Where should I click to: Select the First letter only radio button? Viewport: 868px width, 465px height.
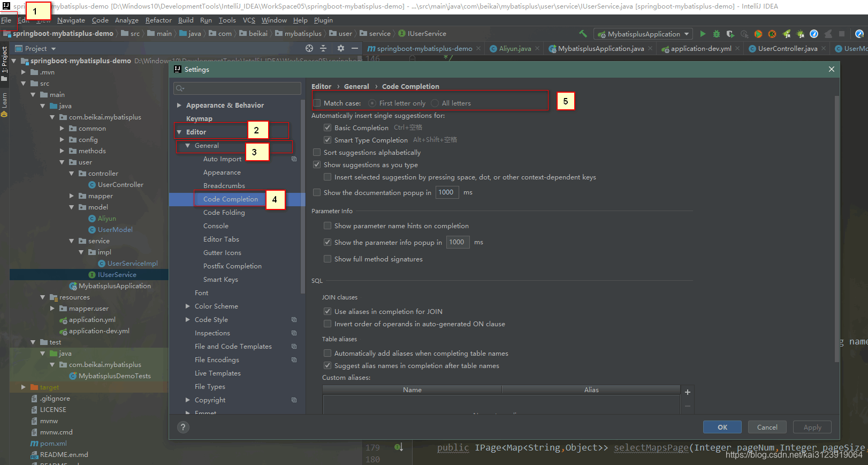click(372, 103)
